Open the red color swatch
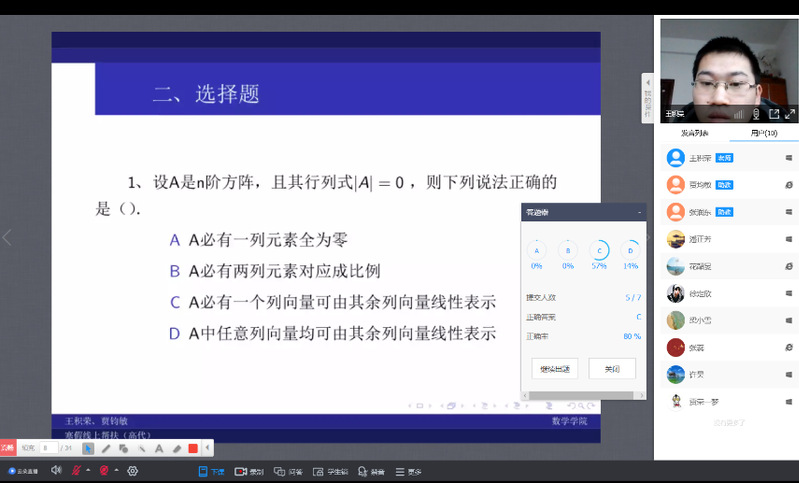This screenshot has height=483, width=799. coord(193,448)
